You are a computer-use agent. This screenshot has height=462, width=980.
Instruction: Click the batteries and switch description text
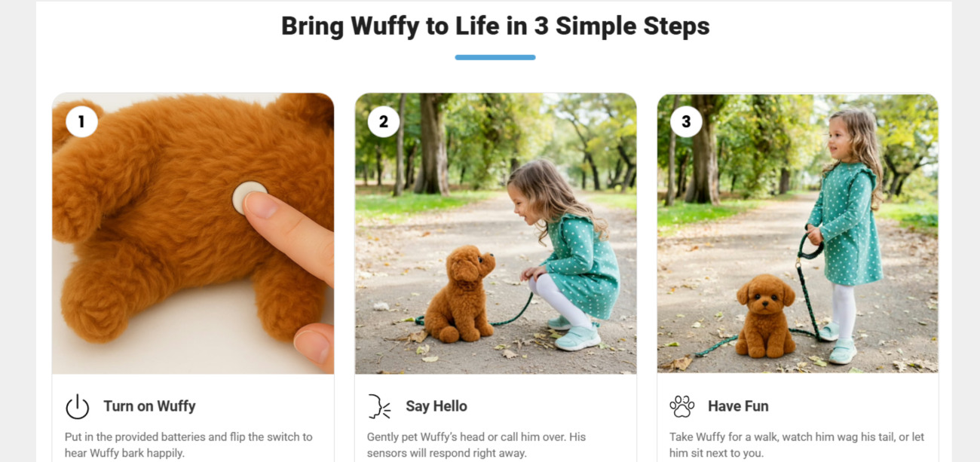(x=188, y=445)
